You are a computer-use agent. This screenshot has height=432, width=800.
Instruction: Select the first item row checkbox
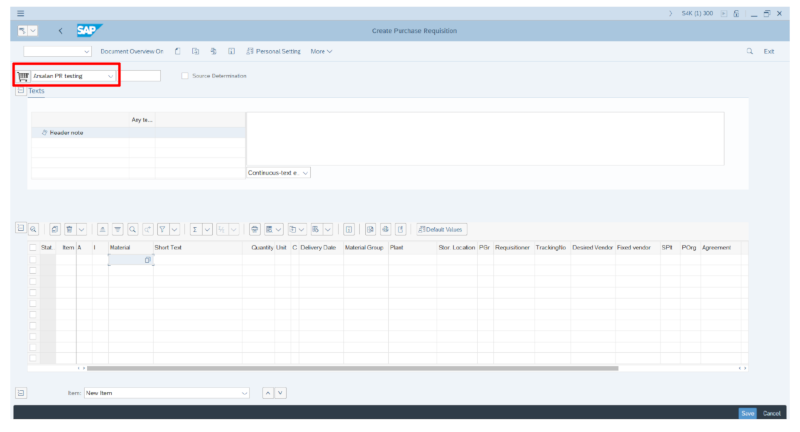click(x=33, y=260)
